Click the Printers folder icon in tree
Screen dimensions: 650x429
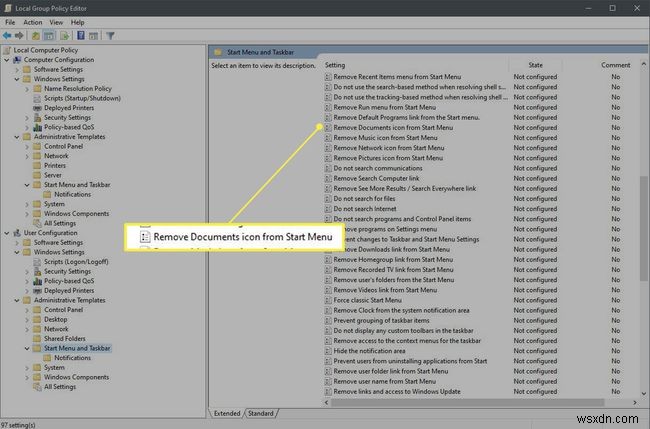[x=37, y=165]
